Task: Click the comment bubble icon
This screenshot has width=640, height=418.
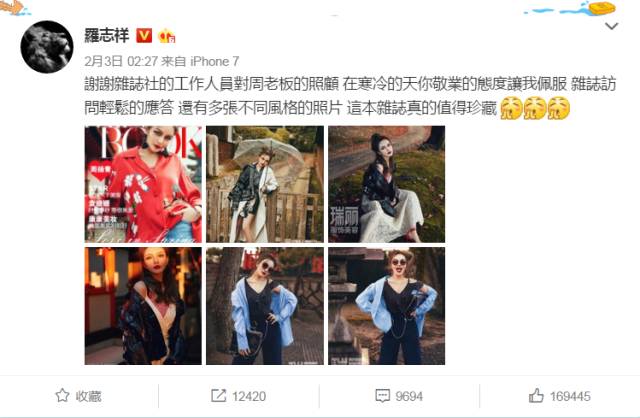Action: coord(382,396)
